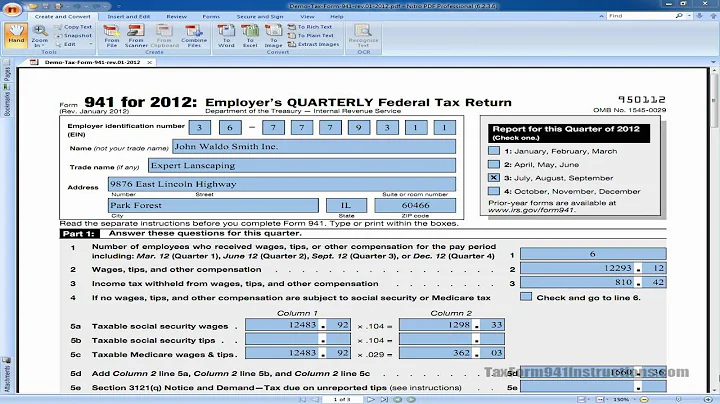Open the Customize Quick Access Toolbar arrow
The width and height of the screenshot is (720, 404).
118,6
